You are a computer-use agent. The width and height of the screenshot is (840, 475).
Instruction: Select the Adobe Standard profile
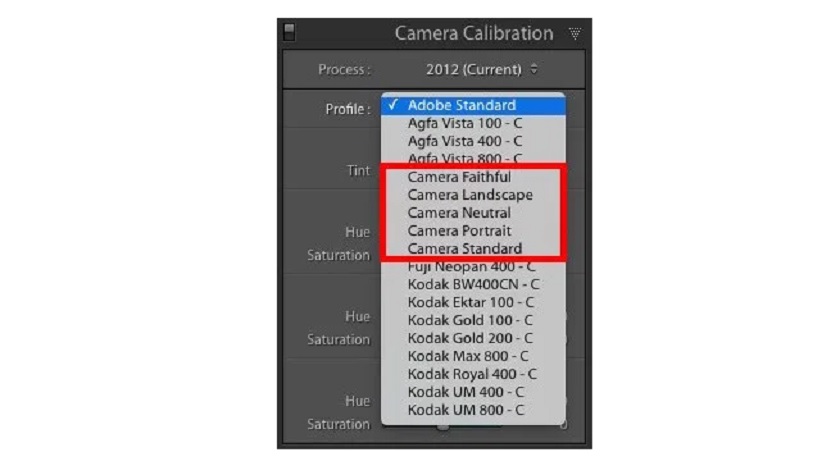pyautogui.click(x=461, y=105)
